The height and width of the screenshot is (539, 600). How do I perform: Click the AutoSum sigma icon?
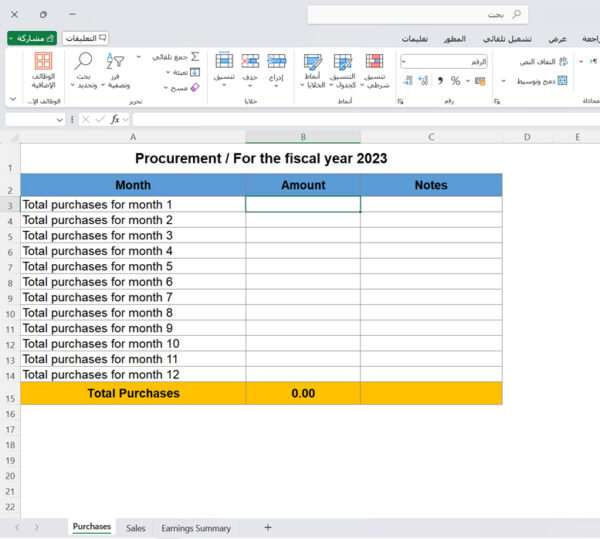click(194, 57)
